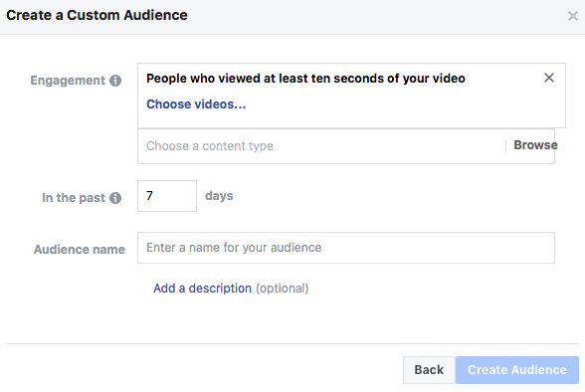
Task: Click the days unit label
Action: (219, 196)
